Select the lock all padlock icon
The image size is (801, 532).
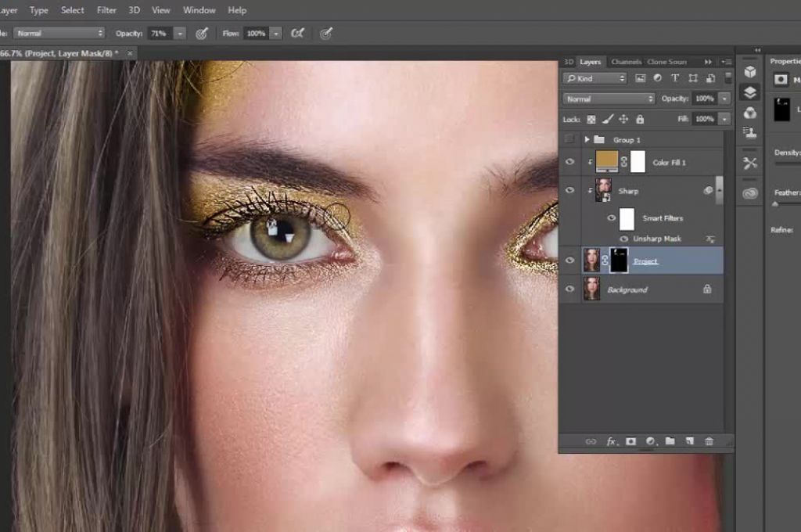[x=640, y=119]
